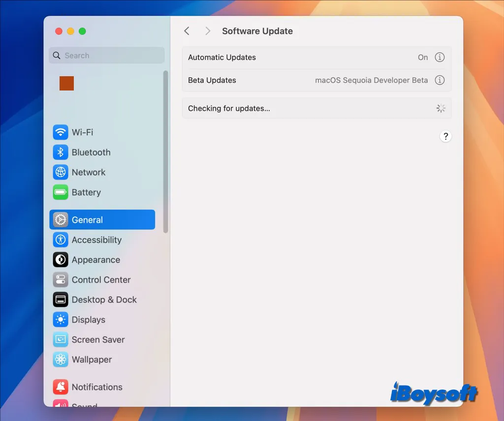Click the Control Center icon
Viewport: 504px width, 421px height.
coord(61,279)
